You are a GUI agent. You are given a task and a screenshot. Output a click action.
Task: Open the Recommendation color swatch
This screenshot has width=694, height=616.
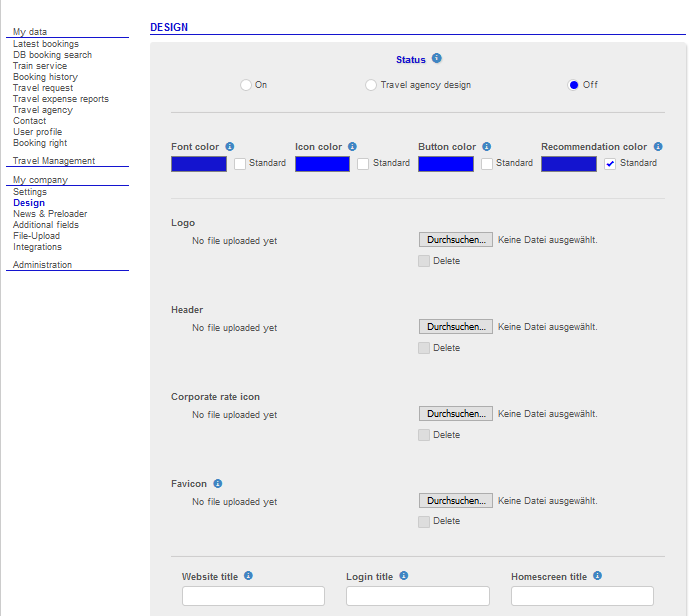[x=569, y=164]
